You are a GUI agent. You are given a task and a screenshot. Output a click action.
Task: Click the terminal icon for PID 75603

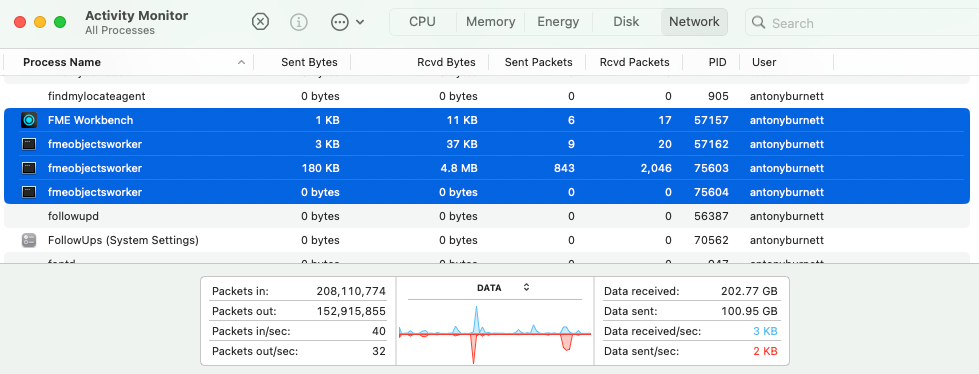[x=29, y=168]
